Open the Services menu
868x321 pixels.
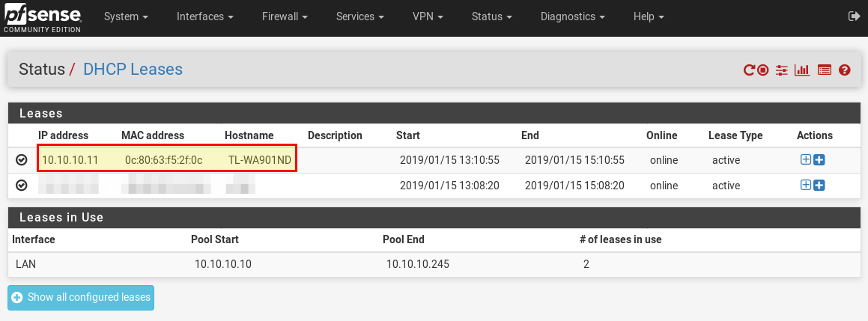click(x=360, y=16)
